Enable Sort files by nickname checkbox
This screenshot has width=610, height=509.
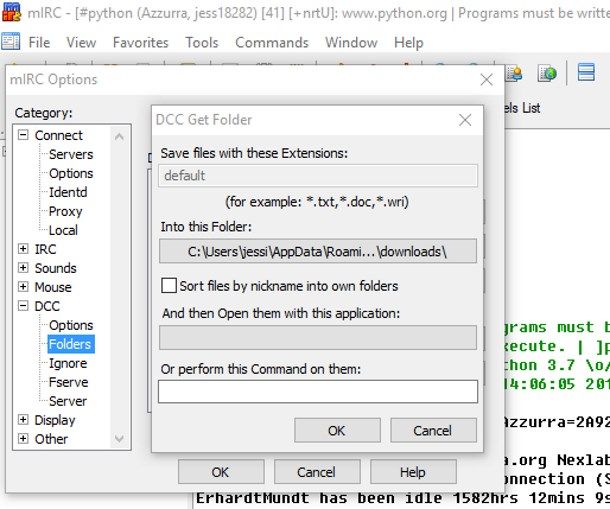169,286
